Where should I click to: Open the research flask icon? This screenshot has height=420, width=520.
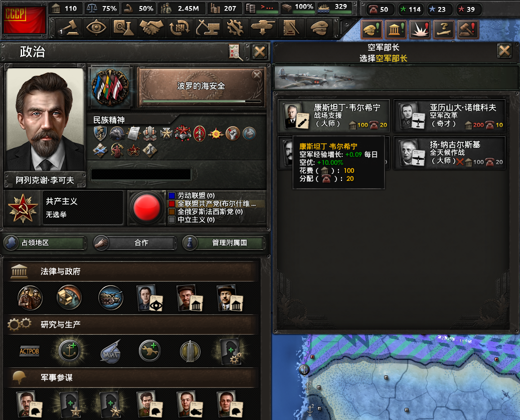(123, 28)
